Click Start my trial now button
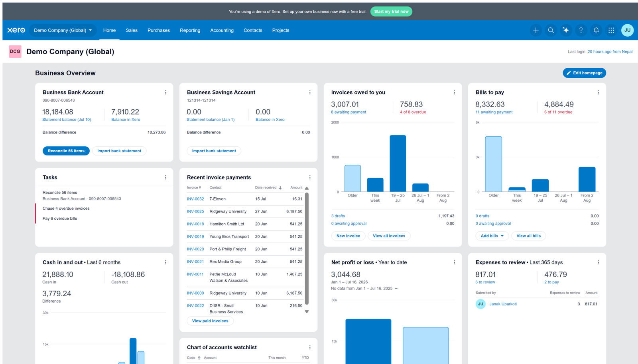The height and width of the screenshot is (364, 638). tap(391, 12)
